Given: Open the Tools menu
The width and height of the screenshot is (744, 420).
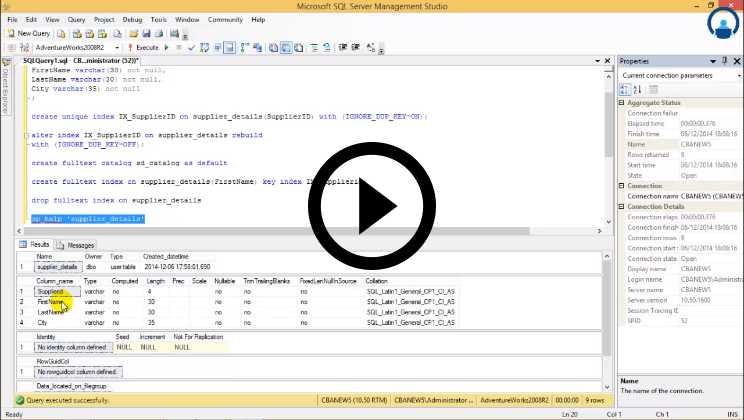Looking at the screenshot, I should click(158, 19).
